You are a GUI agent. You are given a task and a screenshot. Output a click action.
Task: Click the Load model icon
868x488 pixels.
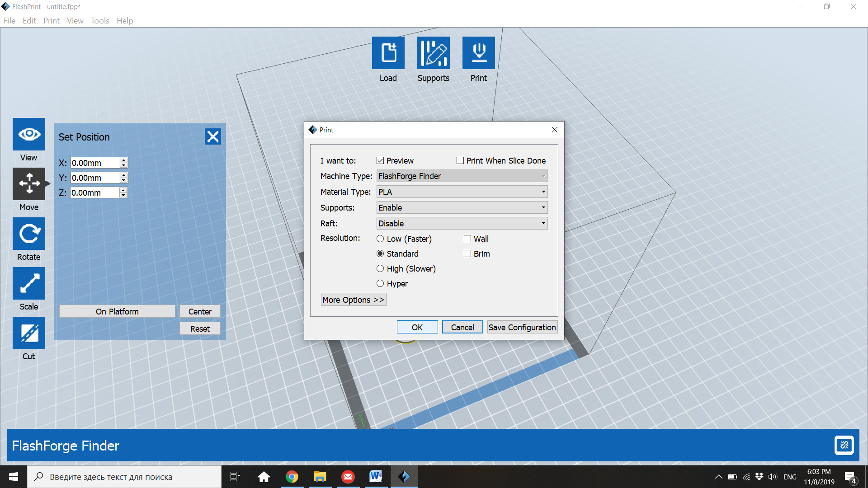point(388,53)
